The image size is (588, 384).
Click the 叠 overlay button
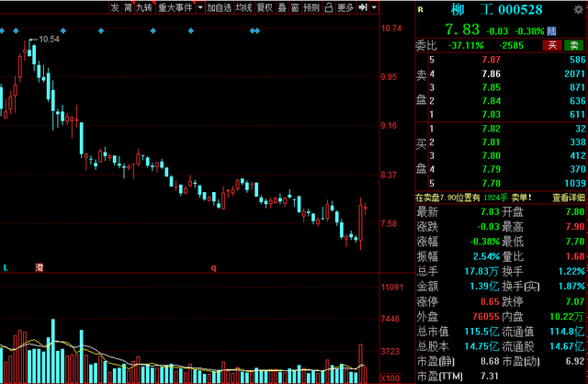coord(282,7)
